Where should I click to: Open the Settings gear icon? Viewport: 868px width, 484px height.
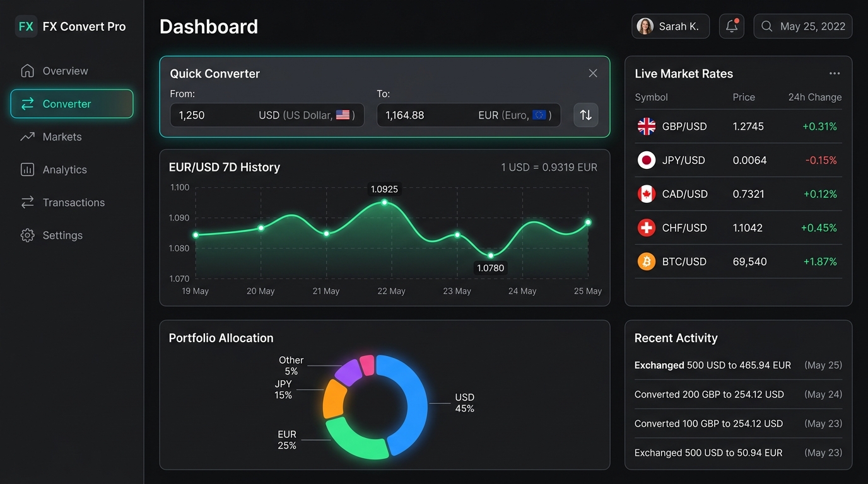point(27,235)
